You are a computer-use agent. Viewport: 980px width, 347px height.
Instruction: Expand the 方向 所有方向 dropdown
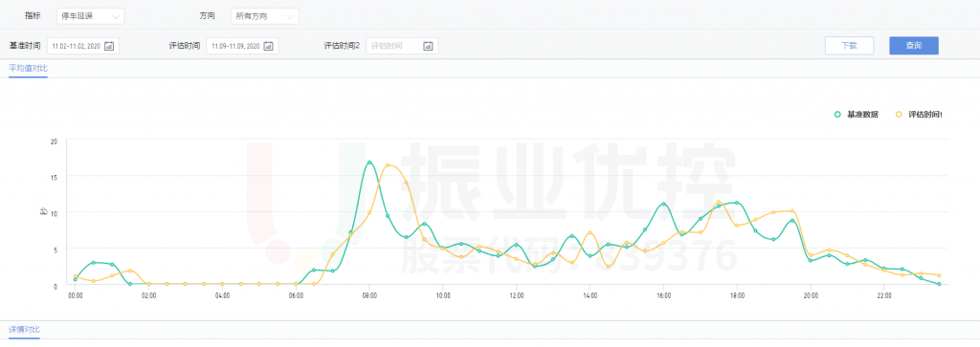pos(264,16)
